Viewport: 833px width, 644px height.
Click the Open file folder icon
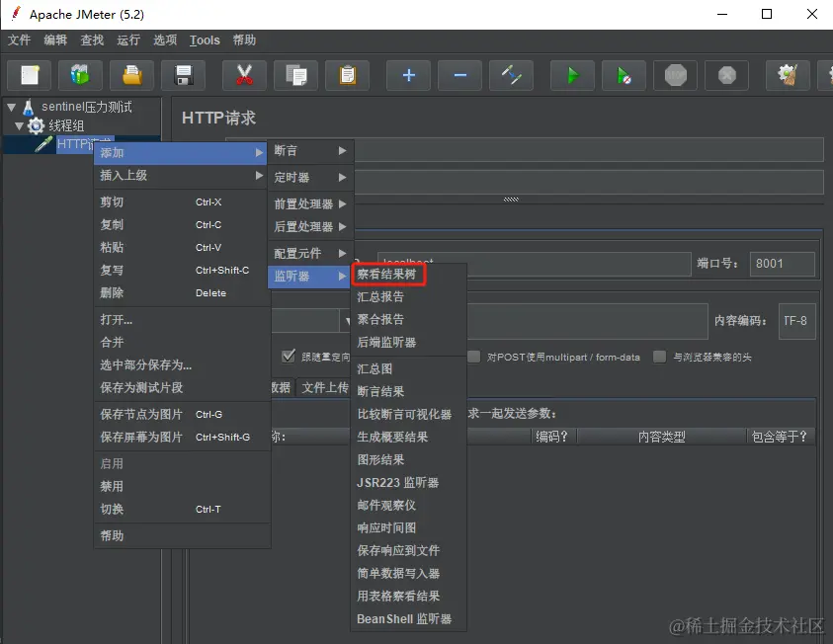(x=131, y=75)
